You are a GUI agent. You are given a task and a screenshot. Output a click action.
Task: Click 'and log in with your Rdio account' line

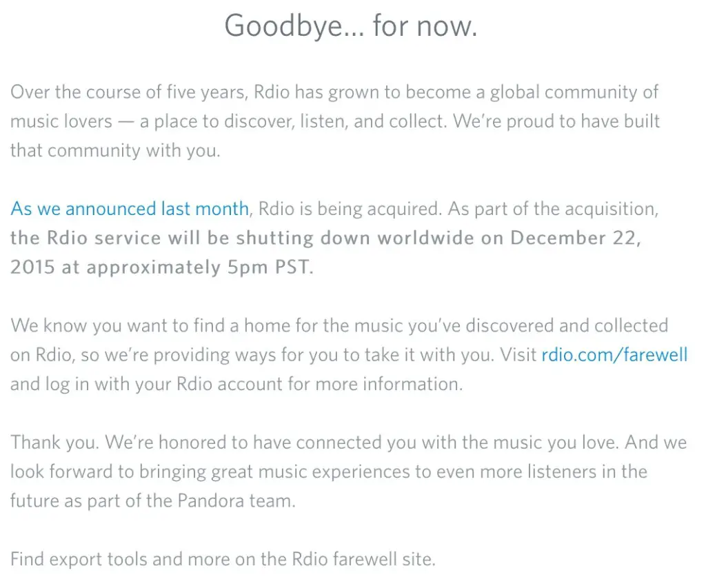click(236, 384)
